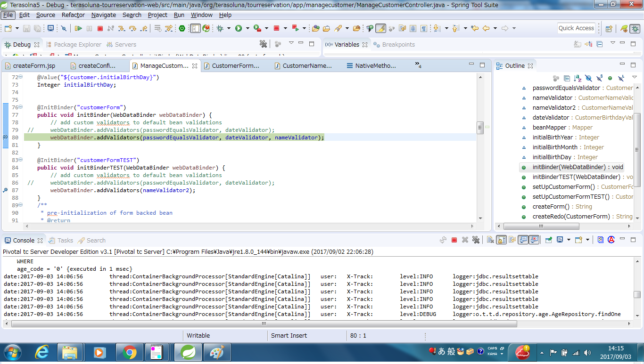Open Internet Explorer from the taskbar
The width and height of the screenshot is (644, 364).
42,352
